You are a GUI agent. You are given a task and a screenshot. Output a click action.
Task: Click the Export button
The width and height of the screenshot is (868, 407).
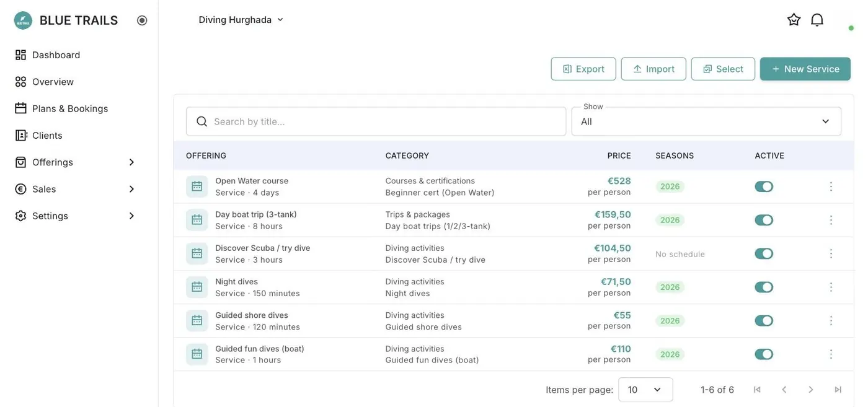[x=583, y=69]
